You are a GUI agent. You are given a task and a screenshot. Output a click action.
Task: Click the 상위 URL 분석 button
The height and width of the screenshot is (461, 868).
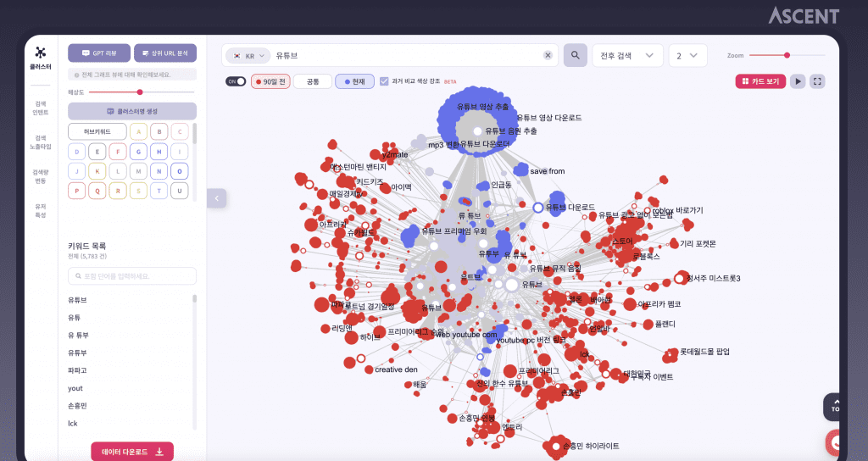(x=165, y=53)
